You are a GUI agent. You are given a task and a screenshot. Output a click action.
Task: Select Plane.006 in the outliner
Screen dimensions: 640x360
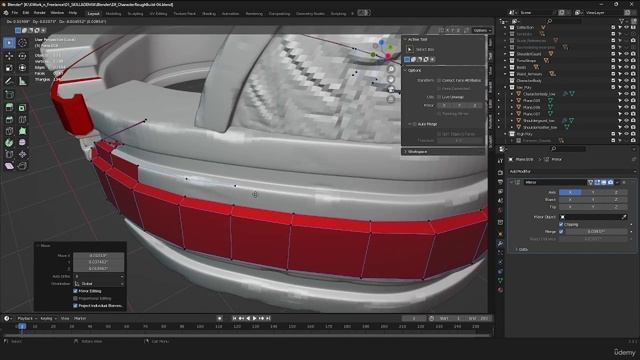(x=532, y=107)
